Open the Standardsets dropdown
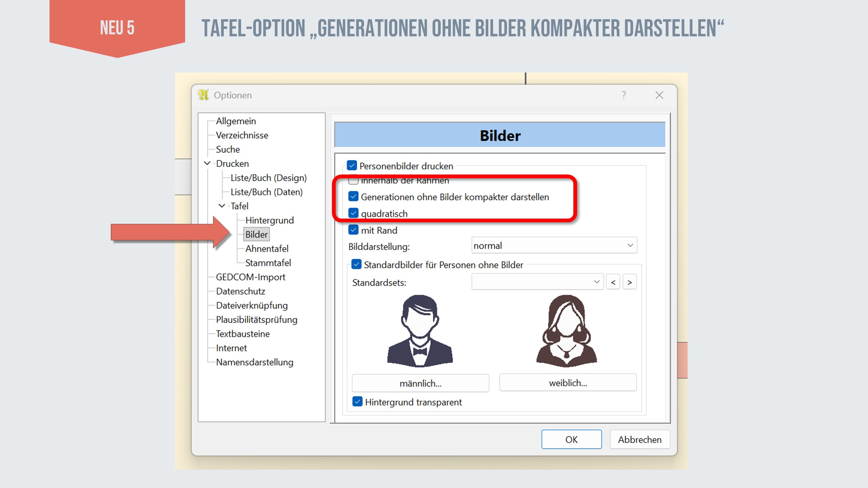Viewport: 868px width, 488px height. pyautogui.click(x=537, y=282)
